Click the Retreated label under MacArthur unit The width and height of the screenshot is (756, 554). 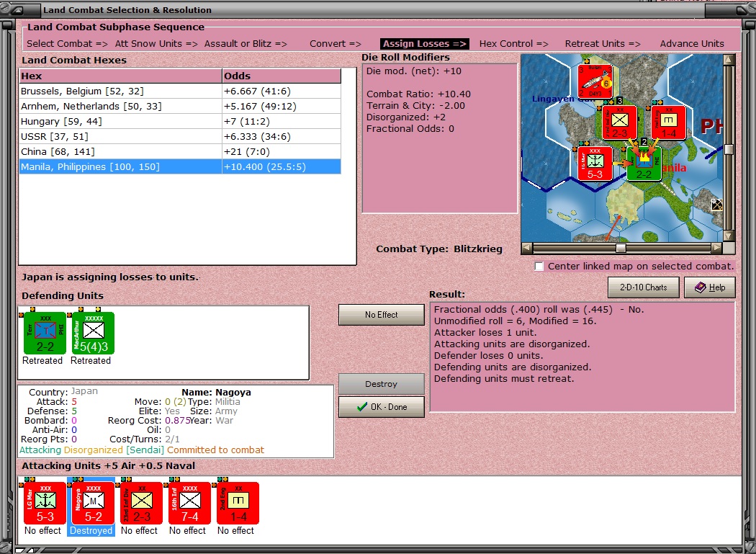pyautogui.click(x=91, y=360)
